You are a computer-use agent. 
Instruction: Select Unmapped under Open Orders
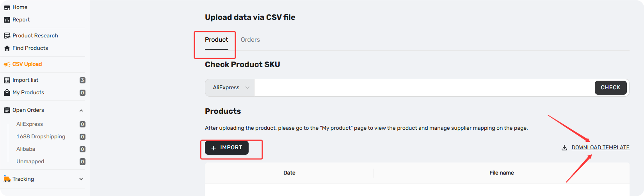point(30,162)
